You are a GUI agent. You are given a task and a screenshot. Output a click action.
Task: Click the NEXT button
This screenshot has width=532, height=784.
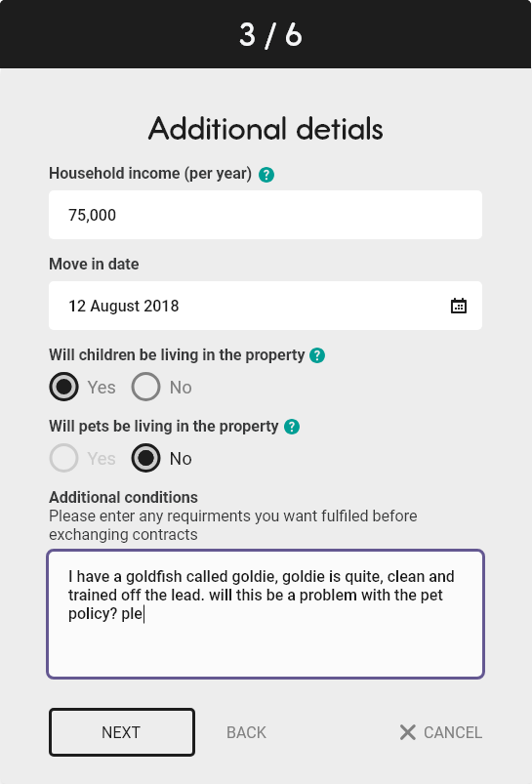click(x=121, y=732)
